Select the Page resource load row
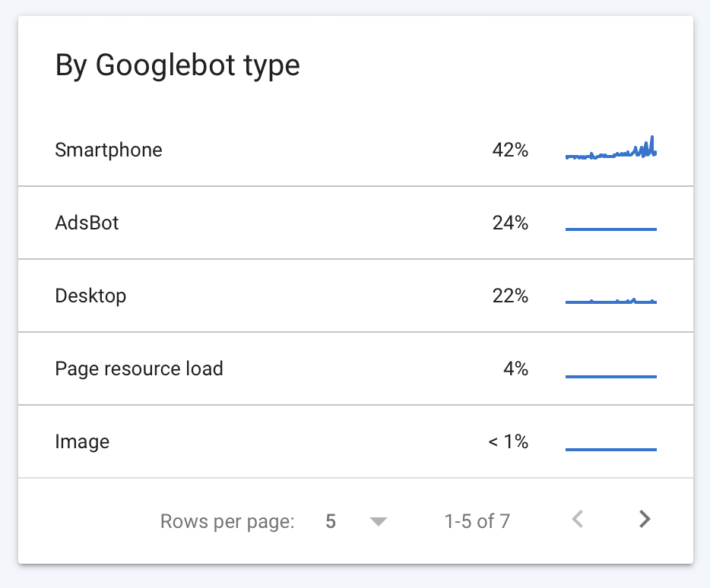Image resolution: width=710 pixels, height=588 pixels. (356, 368)
